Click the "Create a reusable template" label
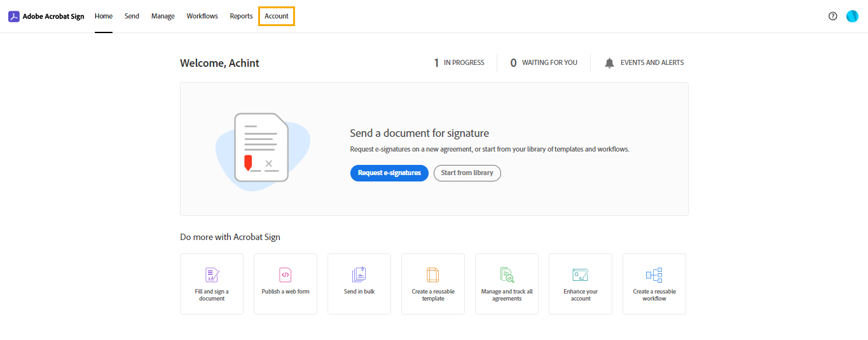868x340 pixels. (433, 295)
